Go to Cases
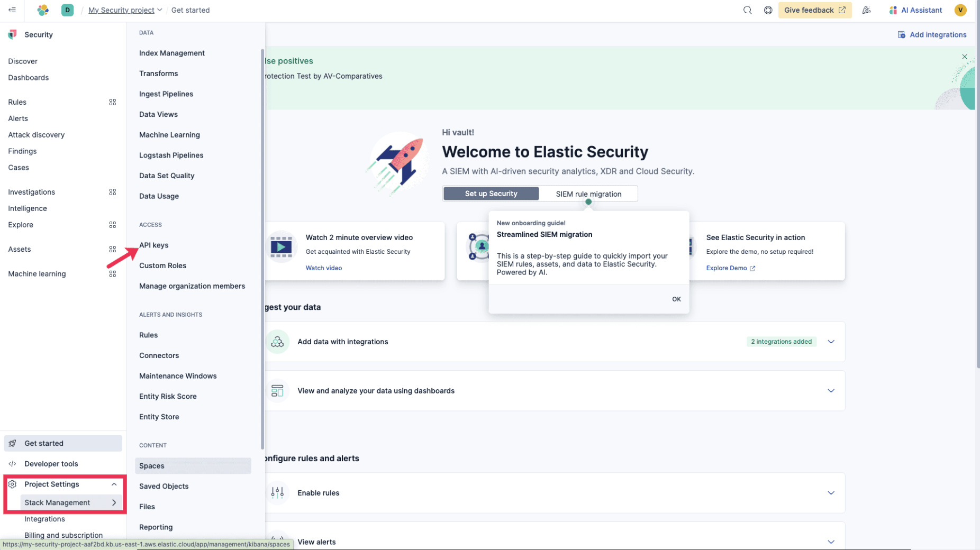Screen dimensions: 980x550 [x=19, y=168]
